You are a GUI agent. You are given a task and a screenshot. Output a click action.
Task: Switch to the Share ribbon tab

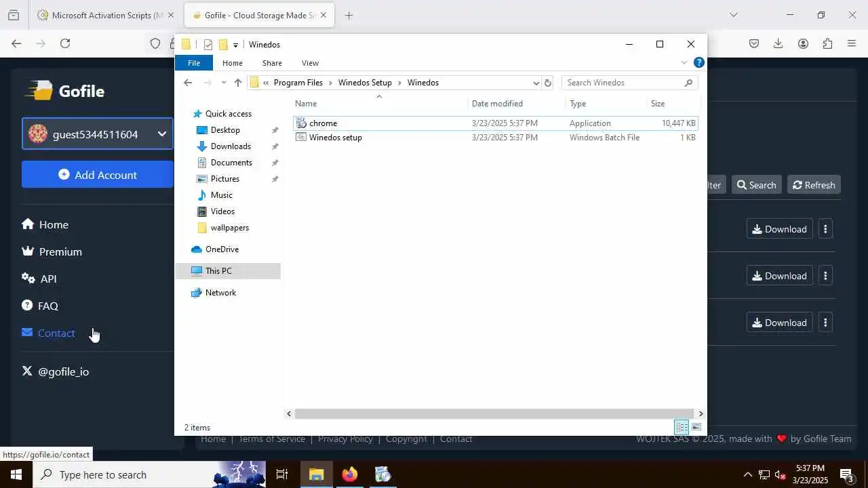[x=272, y=63]
